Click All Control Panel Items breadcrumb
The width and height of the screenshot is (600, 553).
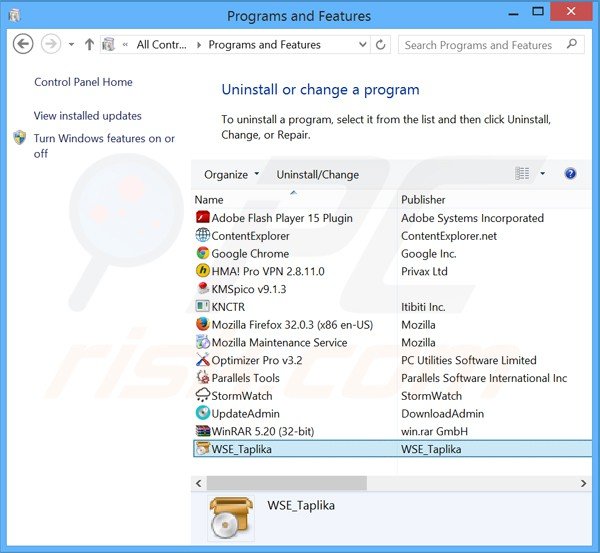(x=161, y=45)
